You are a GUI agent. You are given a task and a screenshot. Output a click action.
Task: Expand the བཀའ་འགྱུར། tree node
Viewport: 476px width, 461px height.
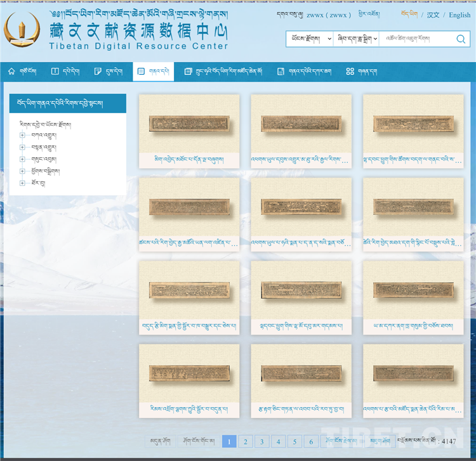click(22, 135)
